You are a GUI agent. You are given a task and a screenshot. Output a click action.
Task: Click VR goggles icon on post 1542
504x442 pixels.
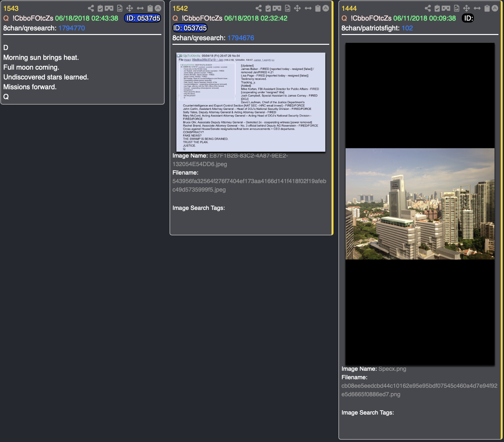[277, 8]
